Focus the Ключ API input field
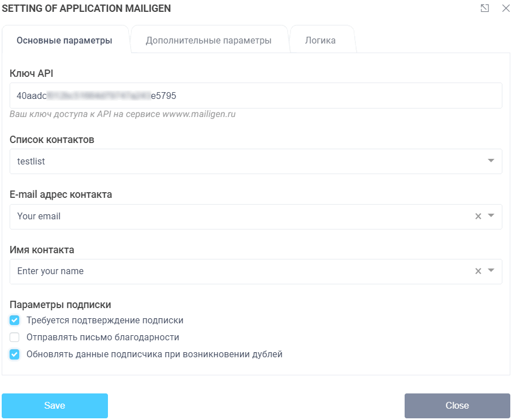This screenshot has height=420, width=512. pyautogui.click(x=254, y=95)
